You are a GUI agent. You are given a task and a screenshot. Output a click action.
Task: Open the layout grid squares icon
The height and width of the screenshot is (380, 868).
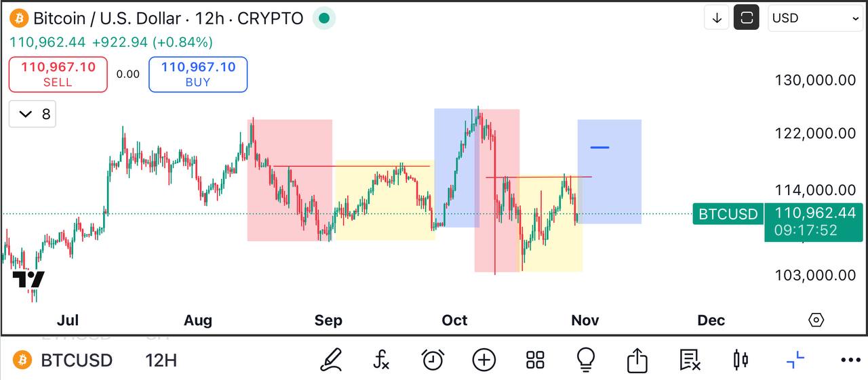pos(535,360)
